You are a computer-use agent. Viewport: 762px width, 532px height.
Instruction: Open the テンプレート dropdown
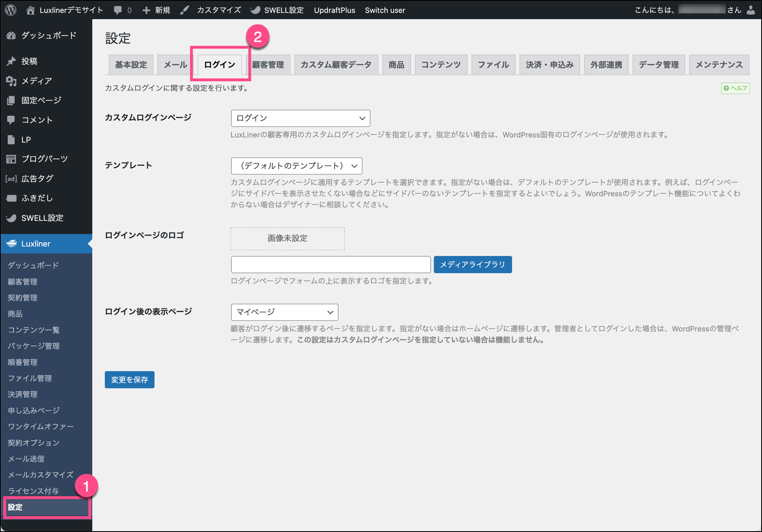point(296,166)
